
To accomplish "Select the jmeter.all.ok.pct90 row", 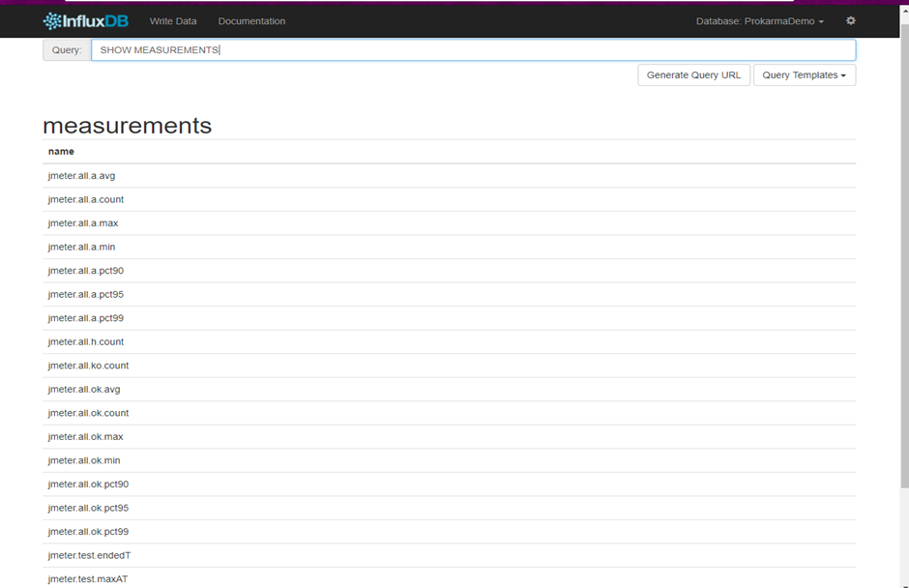I will [450, 485].
